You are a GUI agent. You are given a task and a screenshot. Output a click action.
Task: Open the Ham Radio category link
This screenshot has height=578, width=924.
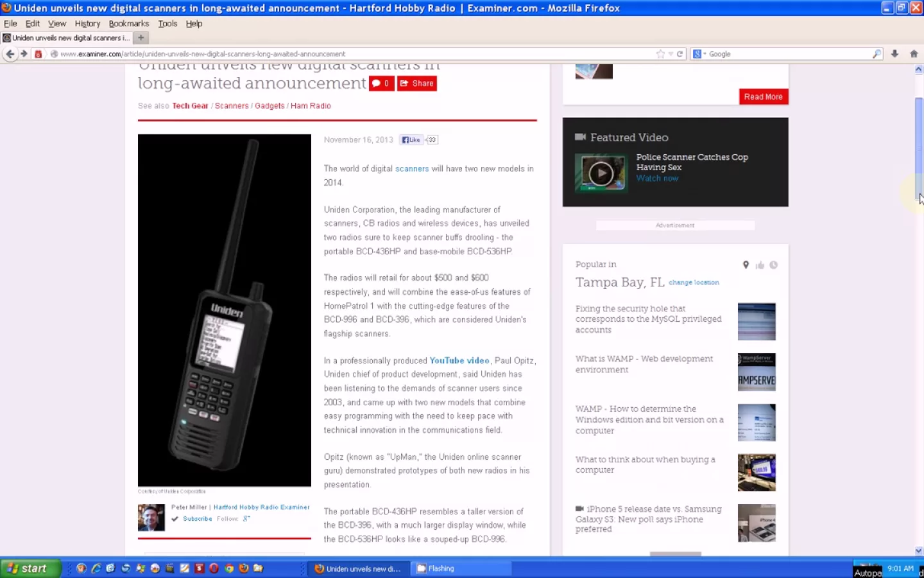[x=311, y=106]
